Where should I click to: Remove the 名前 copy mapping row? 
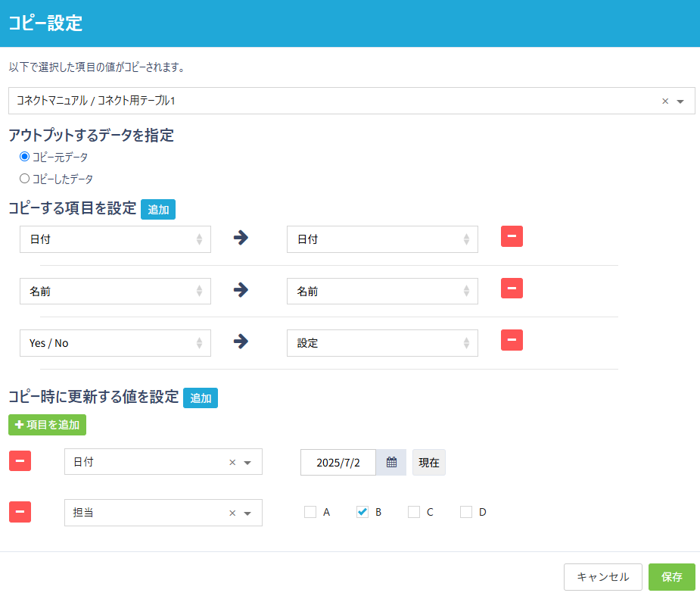[x=512, y=288]
